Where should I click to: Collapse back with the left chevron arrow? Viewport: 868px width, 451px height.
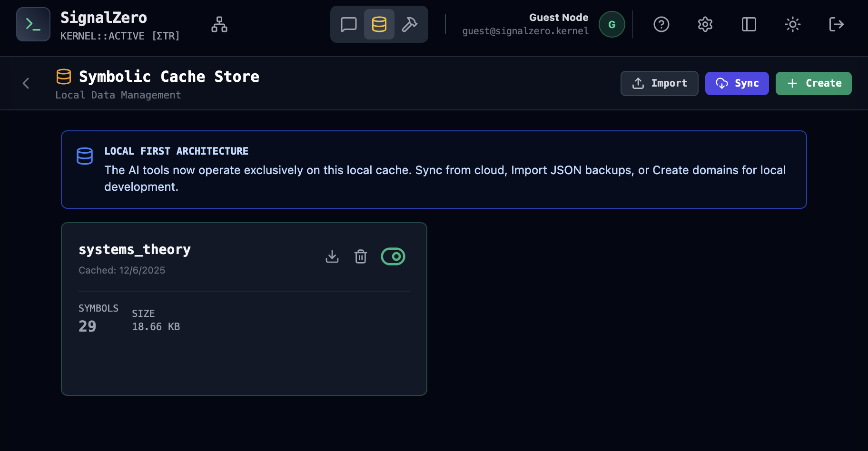point(26,83)
